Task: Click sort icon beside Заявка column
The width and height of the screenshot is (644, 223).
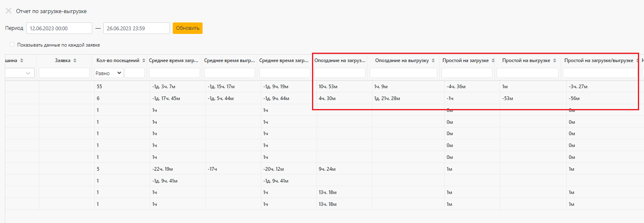Action: (x=75, y=60)
